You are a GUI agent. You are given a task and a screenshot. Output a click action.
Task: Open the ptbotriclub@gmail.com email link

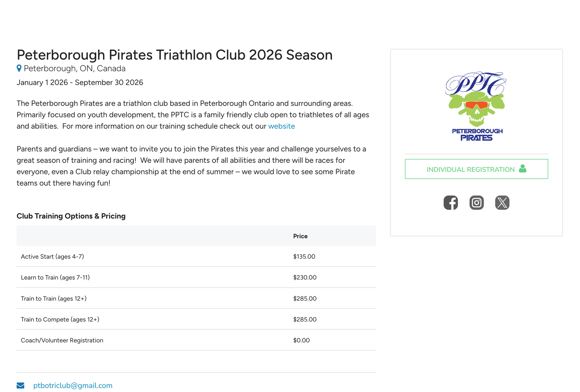coord(73,385)
